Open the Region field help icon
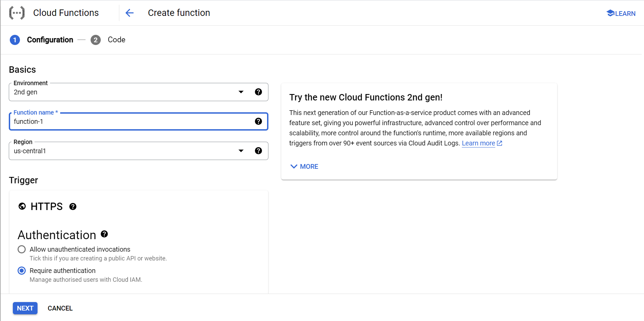This screenshot has width=644, height=321. tap(258, 151)
